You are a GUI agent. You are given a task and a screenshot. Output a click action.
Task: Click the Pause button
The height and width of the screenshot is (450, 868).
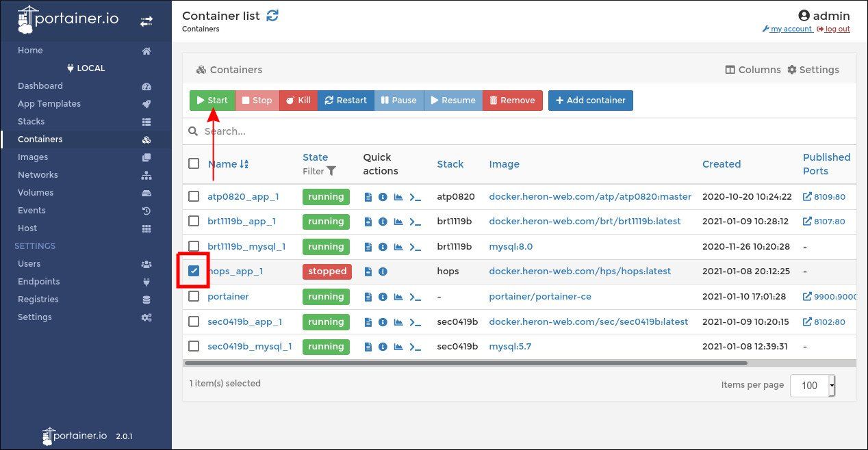399,101
